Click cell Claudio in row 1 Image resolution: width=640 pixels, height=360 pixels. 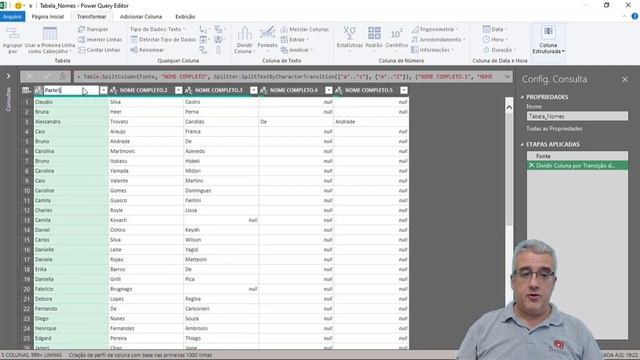click(x=71, y=102)
